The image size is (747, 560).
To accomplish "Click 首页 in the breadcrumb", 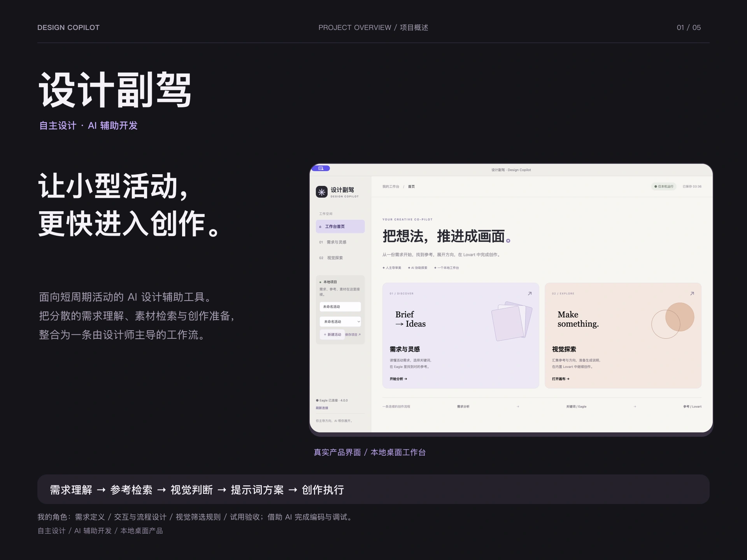I will [411, 187].
